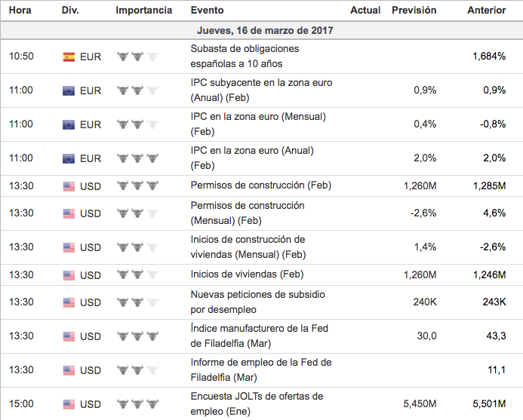Sort by the Hora column header
This screenshot has height=420, width=523.
pos(20,11)
